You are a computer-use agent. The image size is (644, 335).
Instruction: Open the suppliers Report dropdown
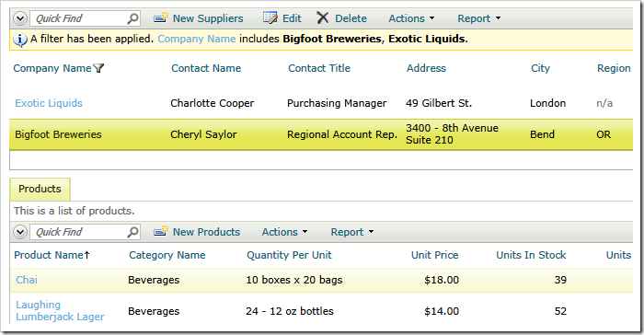point(479,18)
